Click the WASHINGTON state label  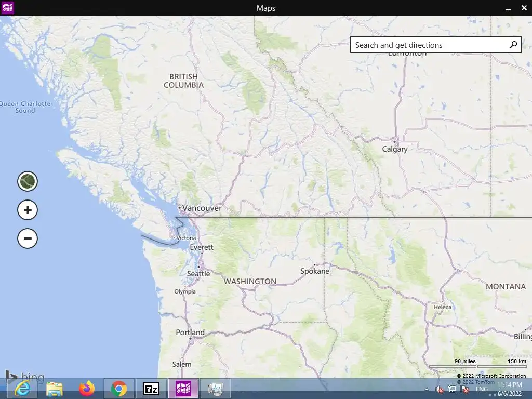(x=250, y=281)
